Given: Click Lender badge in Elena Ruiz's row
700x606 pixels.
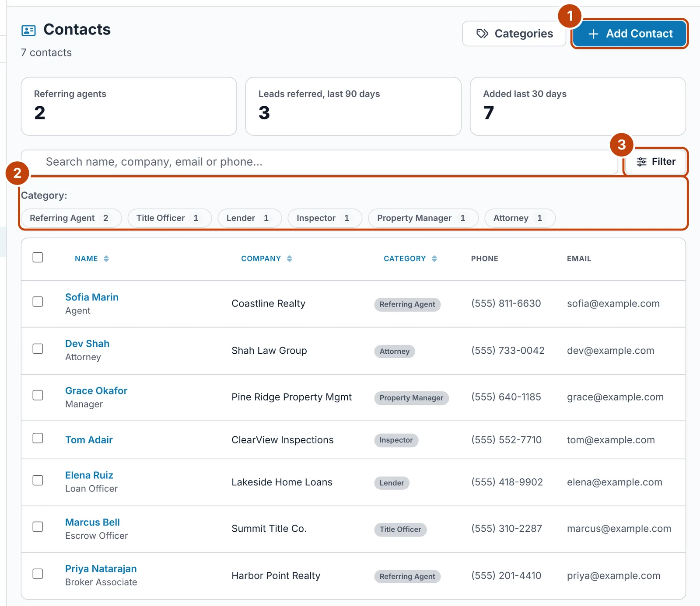Looking at the screenshot, I should click(x=392, y=483).
